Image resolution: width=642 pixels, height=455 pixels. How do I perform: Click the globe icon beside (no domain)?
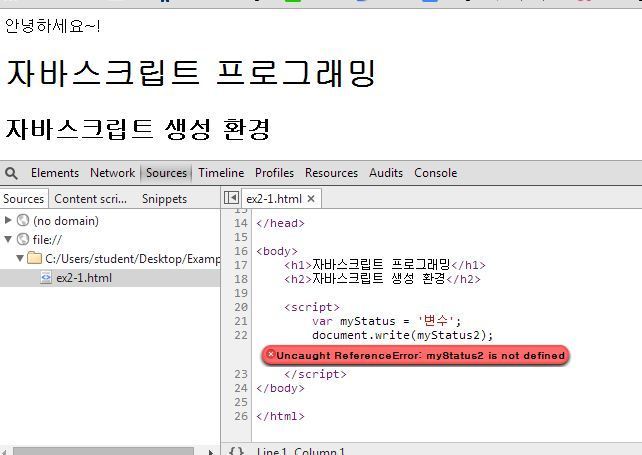click(x=23, y=220)
